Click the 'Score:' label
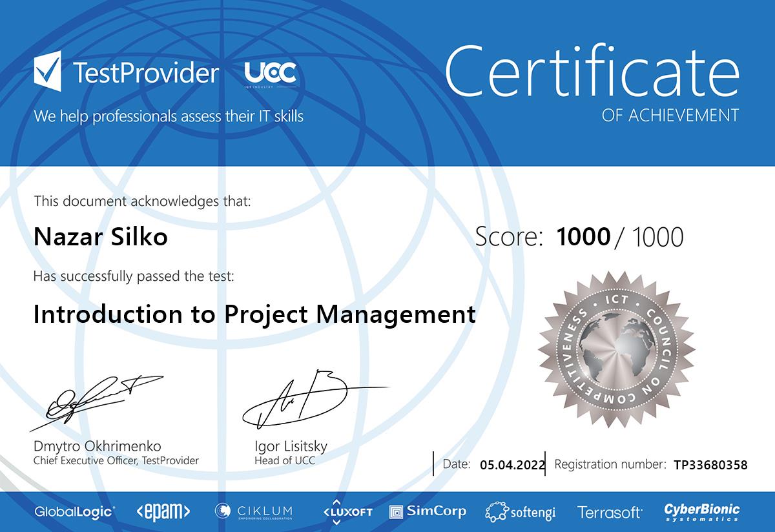The image size is (775, 532). click(510, 237)
